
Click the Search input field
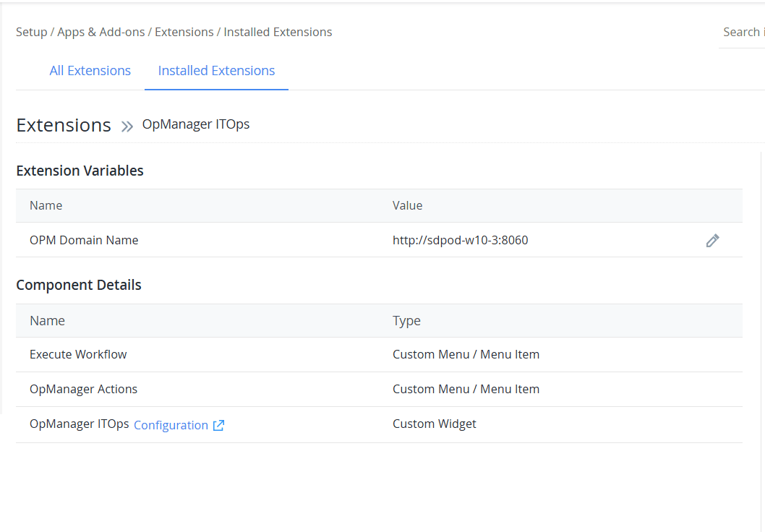click(742, 33)
